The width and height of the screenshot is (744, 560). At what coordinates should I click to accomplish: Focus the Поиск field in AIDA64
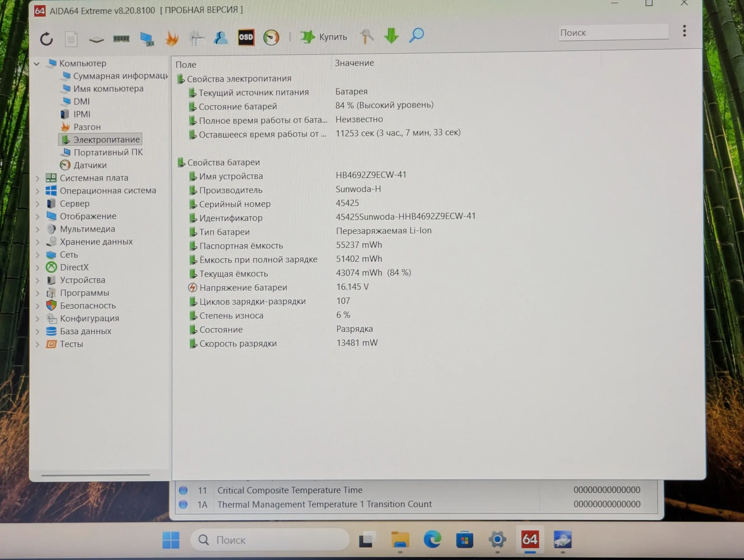click(613, 33)
